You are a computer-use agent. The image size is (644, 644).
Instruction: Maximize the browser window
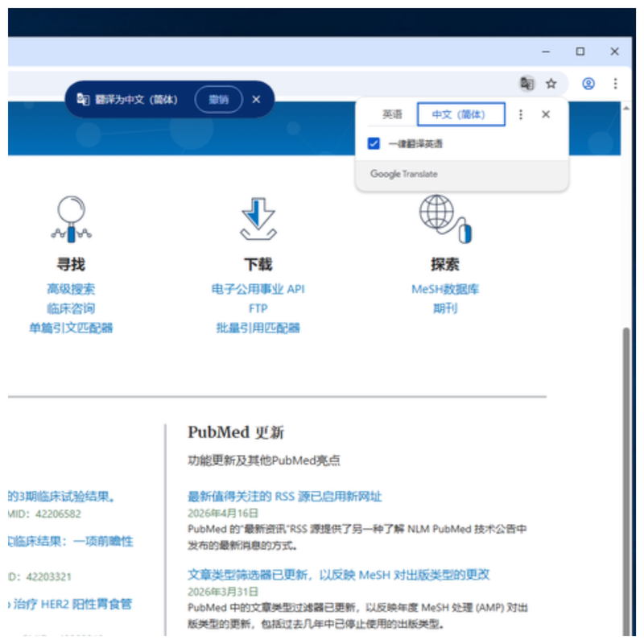coord(580,52)
